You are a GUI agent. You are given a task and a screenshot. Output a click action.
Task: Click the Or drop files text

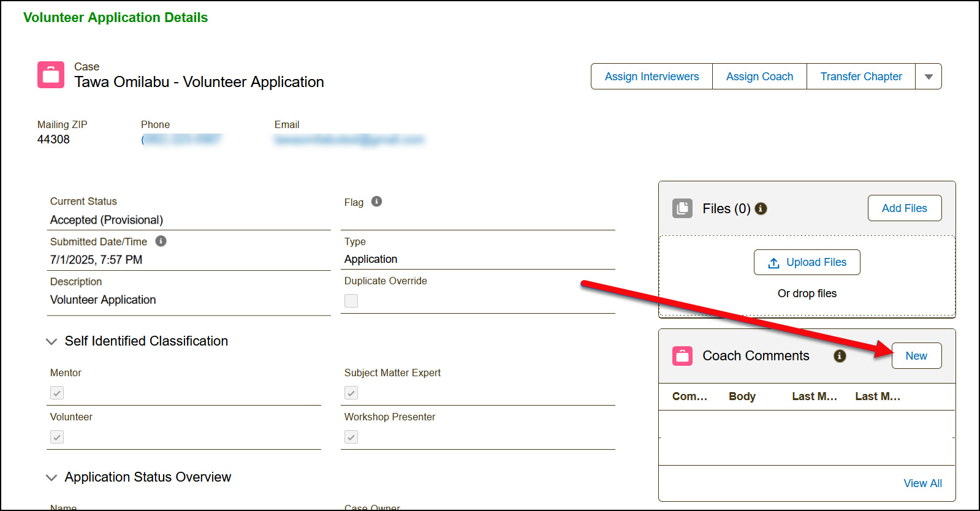coord(807,293)
